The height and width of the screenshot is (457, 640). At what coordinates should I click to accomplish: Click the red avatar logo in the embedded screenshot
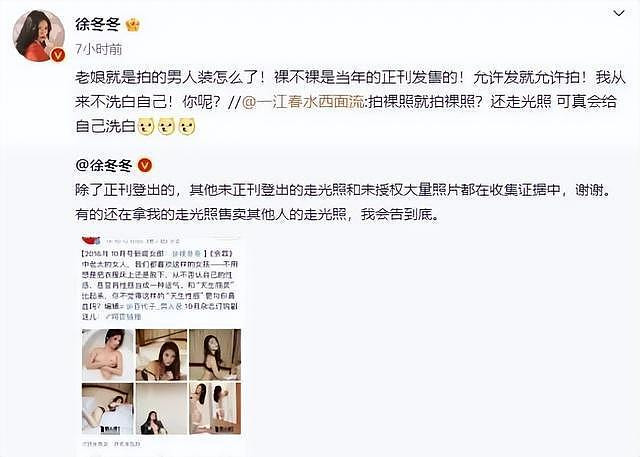(91, 240)
